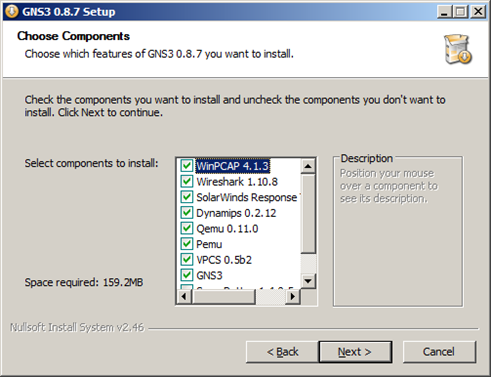Go back with the Back button
The height and width of the screenshot is (377, 491).
click(282, 352)
